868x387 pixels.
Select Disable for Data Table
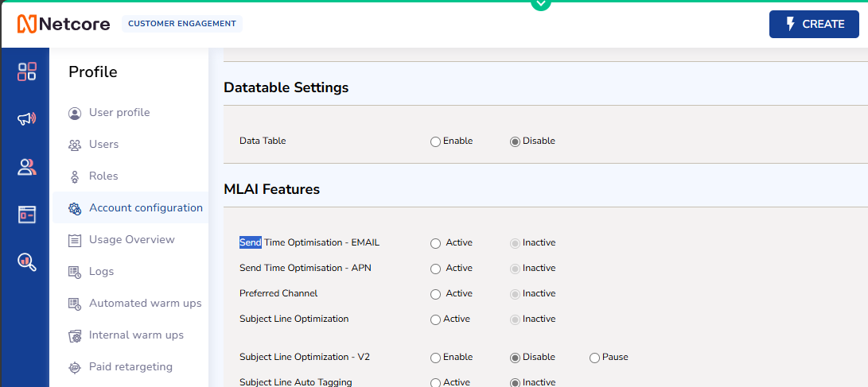click(515, 141)
